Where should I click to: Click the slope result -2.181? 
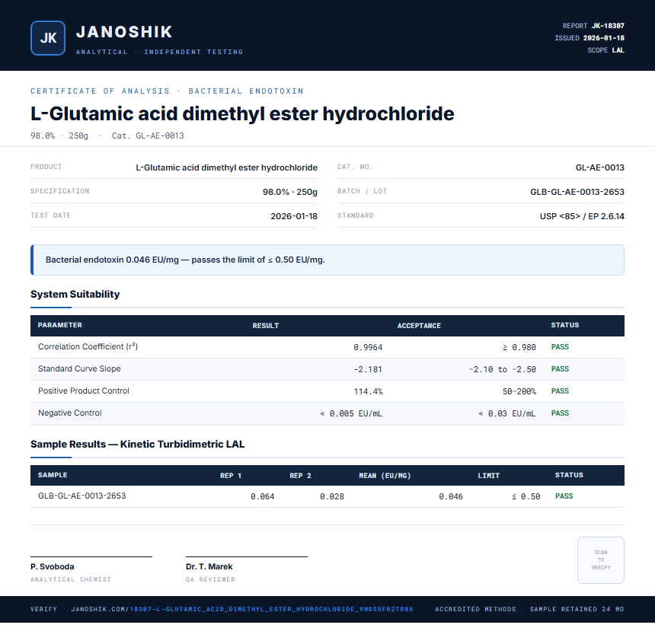[x=368, y=370]
